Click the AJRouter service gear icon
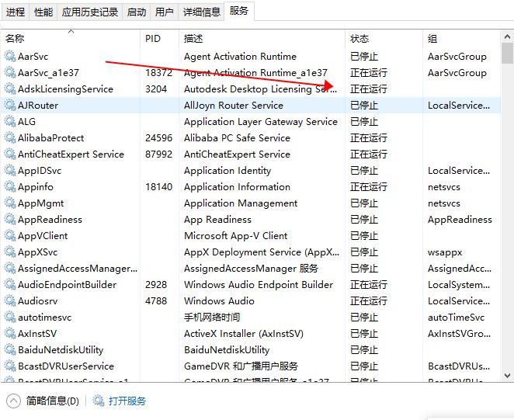This screenshot has height=420, width=514. click(x=9, y=105)
